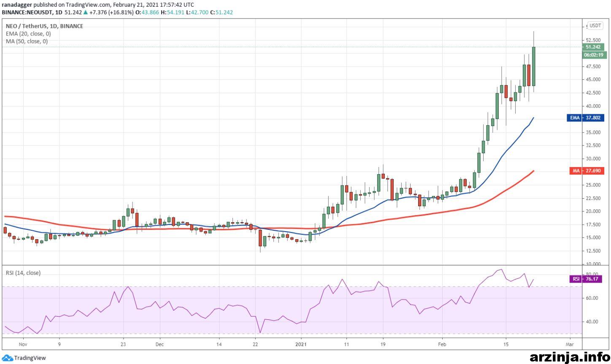
Task: Click the 30.000 price axis label
Action: [x=593, y=159]
